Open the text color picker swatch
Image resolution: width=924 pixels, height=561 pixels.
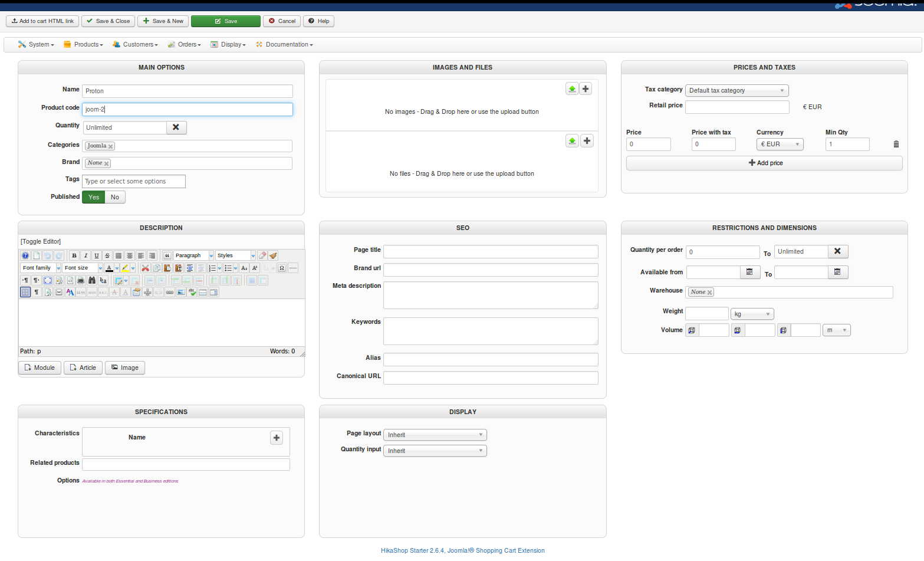click(109, 268)
